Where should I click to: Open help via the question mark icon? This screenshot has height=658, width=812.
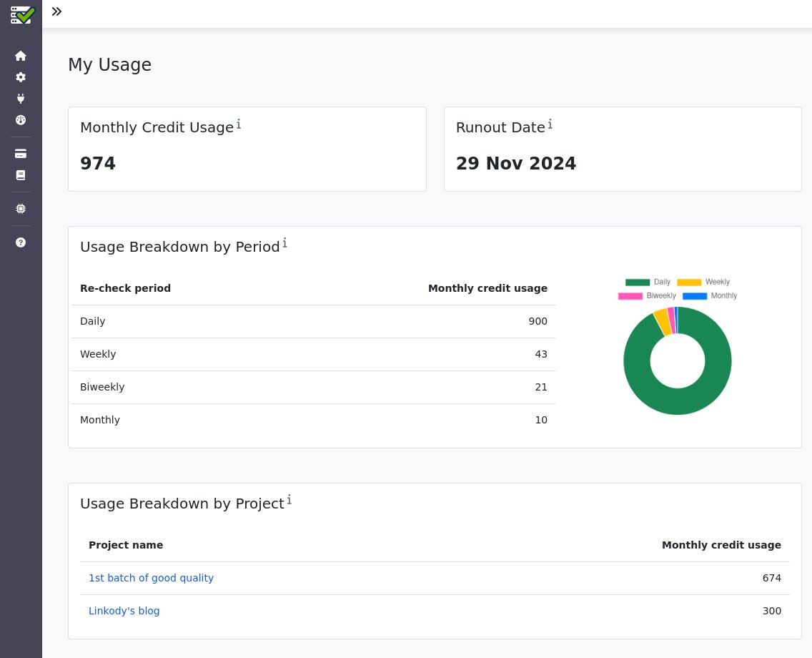(x=21, y=242)
